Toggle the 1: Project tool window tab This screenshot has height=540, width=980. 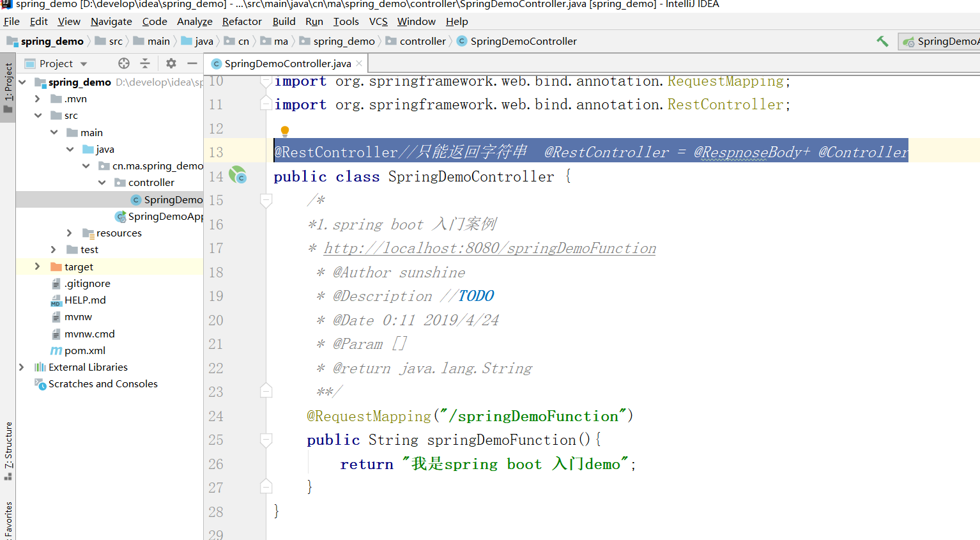(x=8, y=88)
